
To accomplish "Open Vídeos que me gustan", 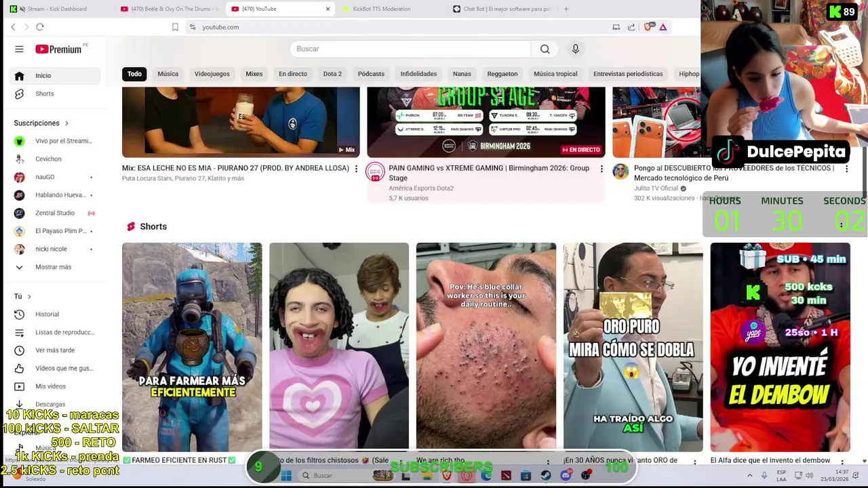I will (x=54, y=368).
